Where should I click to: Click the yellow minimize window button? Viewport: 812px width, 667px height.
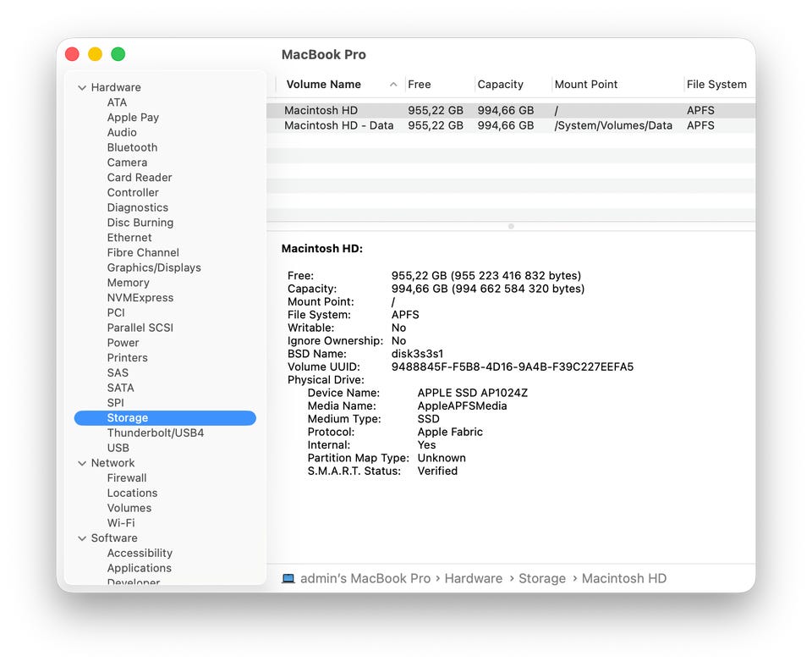tap(95, 54)
